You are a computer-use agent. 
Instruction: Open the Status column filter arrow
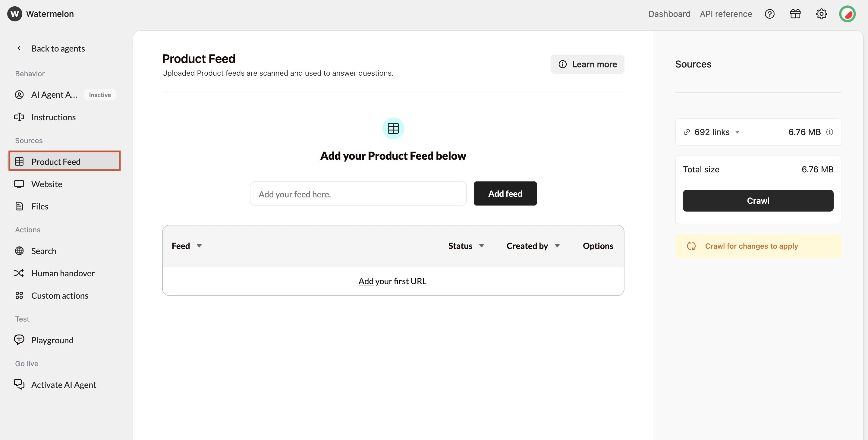coord(482,246)
